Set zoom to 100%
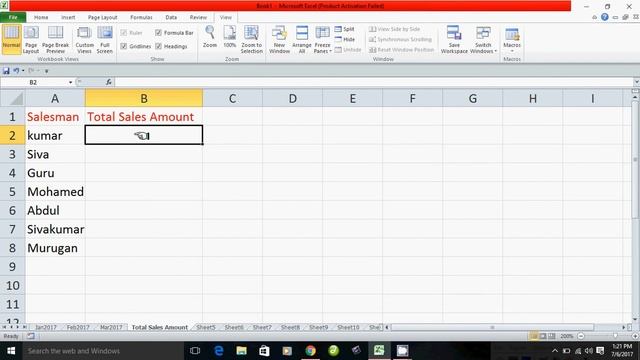The width and height of the screenshot is (640, 360). pos(230,37)
